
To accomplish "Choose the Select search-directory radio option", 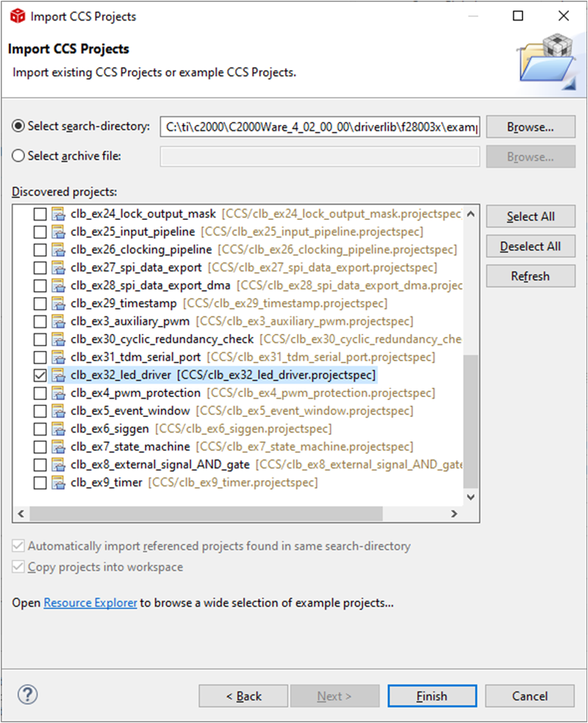I will [x=18, y=126].
